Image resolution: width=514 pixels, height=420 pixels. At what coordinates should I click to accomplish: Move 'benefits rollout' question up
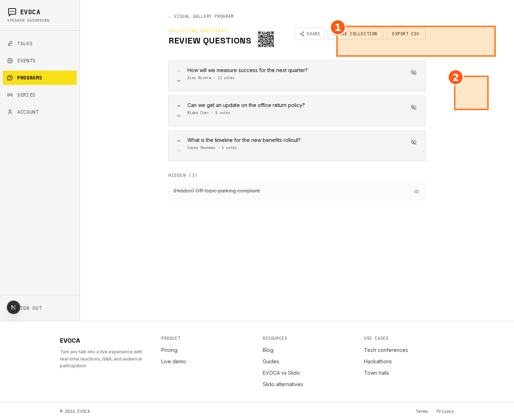(x=179, y=141)
